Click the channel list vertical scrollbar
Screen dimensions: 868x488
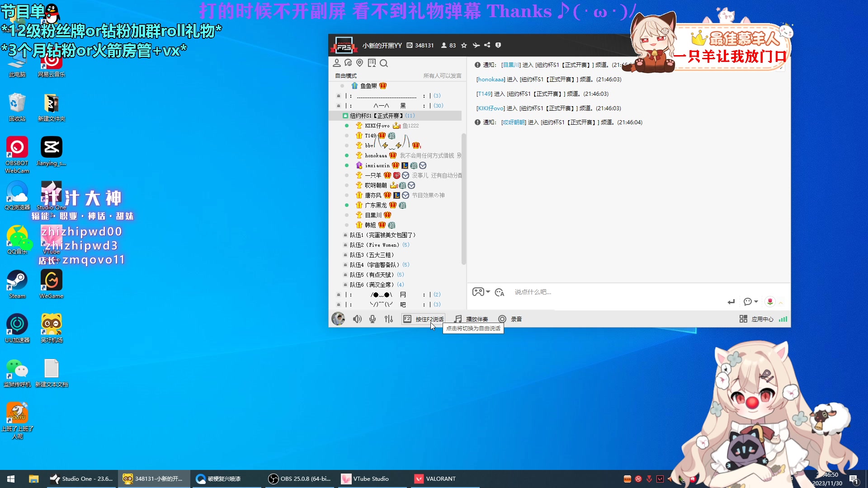pos(463,199)
